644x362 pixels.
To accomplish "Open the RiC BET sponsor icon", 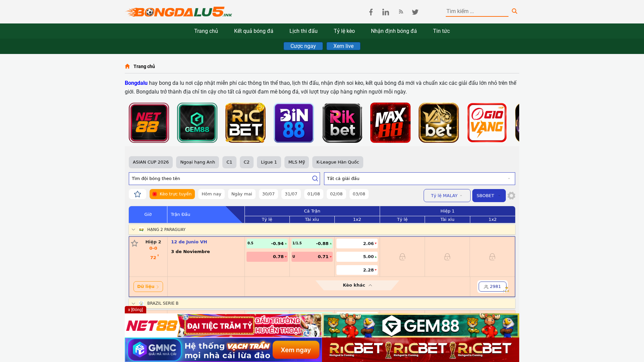I will pyautogui.click(x=246, y=123).
